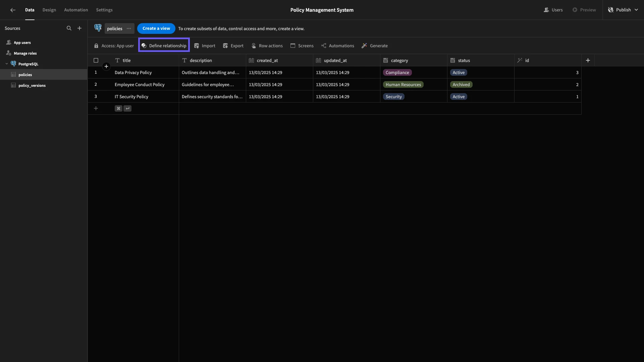Screen dimensions: 644x362
Task: Add a new column with the plus icon
Action: point(588,60)
